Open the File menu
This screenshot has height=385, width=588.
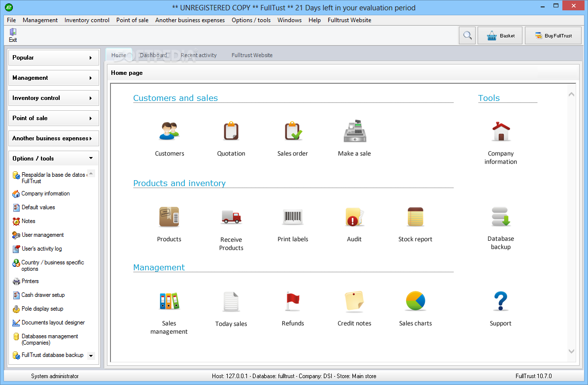click(x=11, y=20)
